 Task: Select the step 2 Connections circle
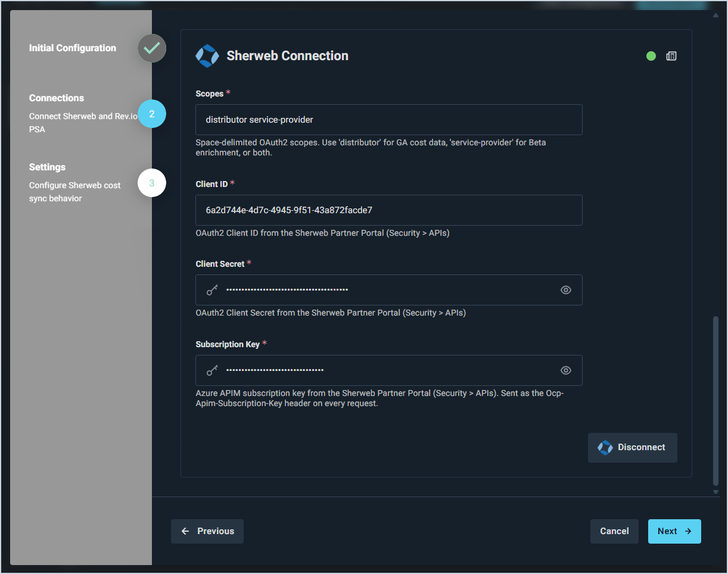point(152,114)
